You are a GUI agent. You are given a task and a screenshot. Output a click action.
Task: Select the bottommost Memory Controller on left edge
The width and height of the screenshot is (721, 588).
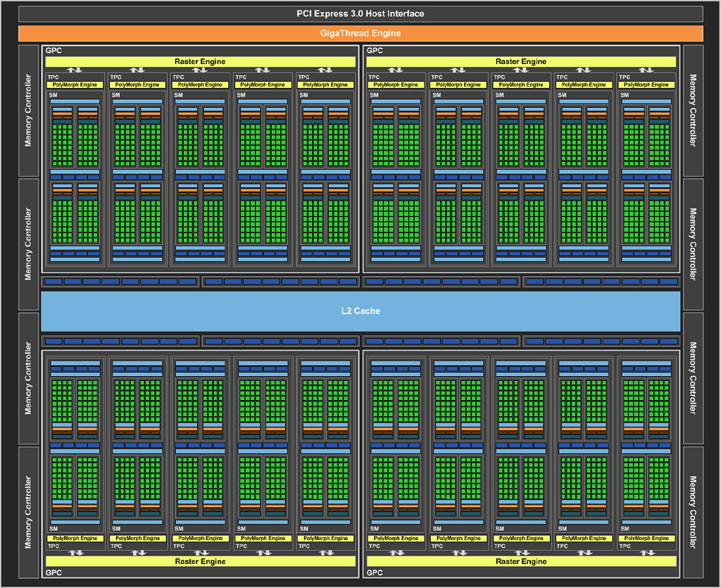click(x=28, y=512)
